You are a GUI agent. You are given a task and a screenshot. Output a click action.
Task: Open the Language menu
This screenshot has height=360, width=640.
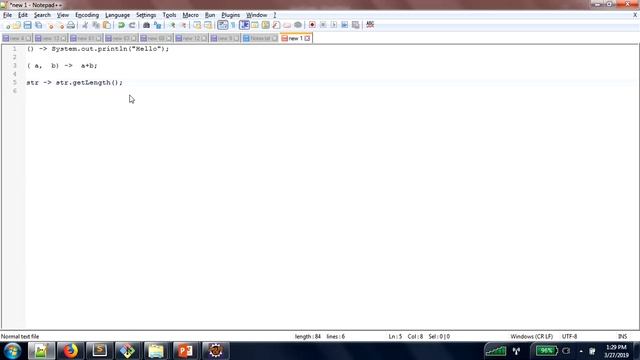pos(118,15)
